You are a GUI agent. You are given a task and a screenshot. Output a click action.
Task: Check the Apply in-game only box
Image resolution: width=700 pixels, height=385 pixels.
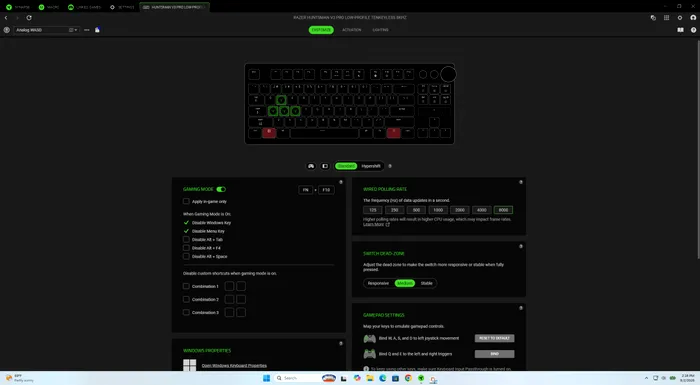(186, 201)
